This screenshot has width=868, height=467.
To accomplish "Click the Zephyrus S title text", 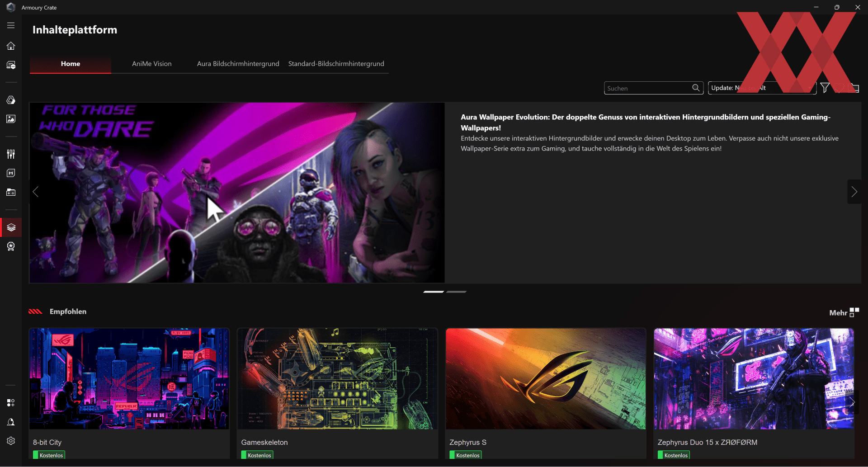I will pos(468,442).
